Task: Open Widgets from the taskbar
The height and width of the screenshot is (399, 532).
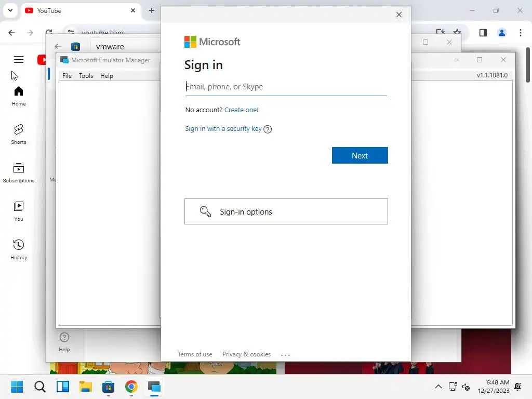Action: click(x=63, y=387)
